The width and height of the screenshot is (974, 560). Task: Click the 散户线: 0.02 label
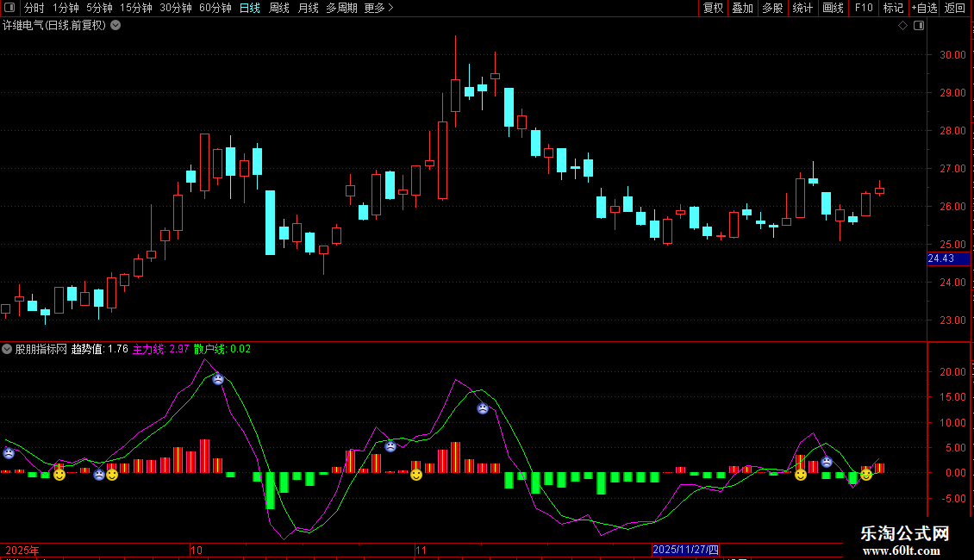point(222,349)
